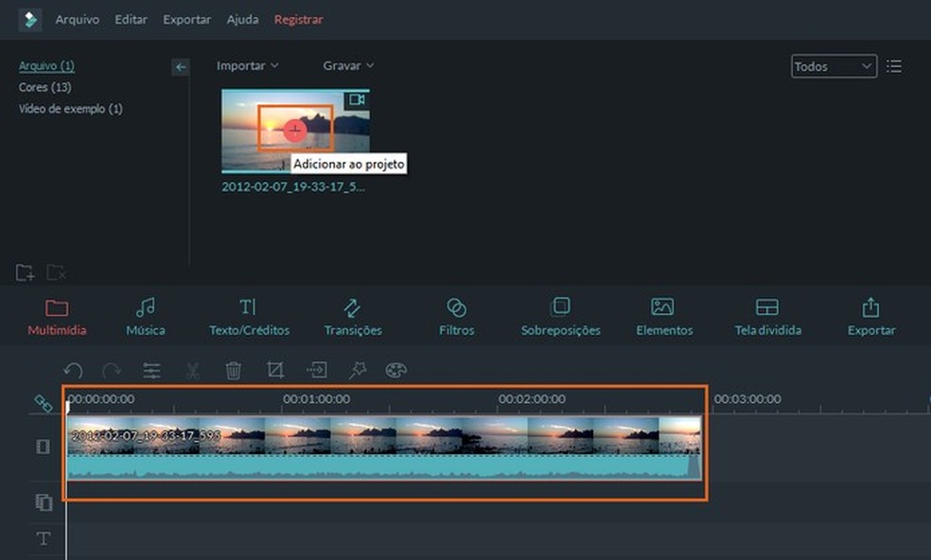Click the delete trash can icon
This screenshot has width=931, height=560.
(x=234, y=371)
